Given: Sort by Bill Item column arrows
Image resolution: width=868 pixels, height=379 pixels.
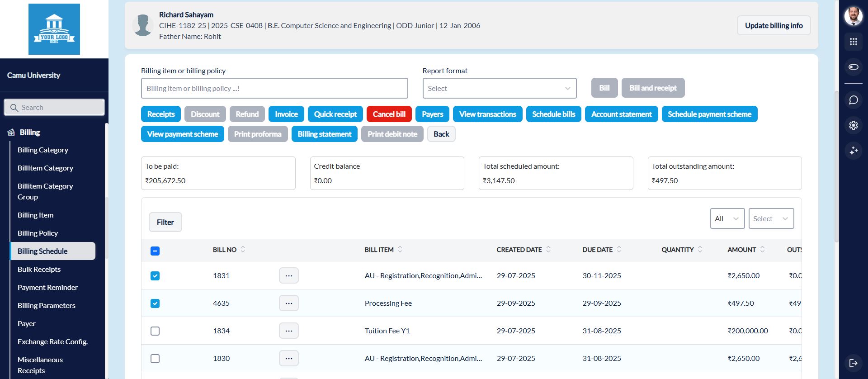Looking at the screenshot, I should 400,249.
